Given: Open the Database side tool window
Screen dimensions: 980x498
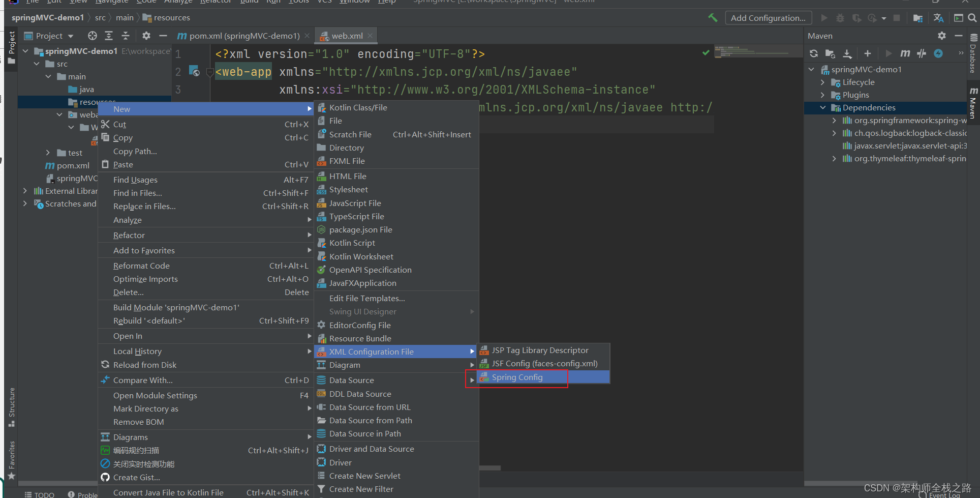Looking at the screenshot, I should click(x=973, y=53).
